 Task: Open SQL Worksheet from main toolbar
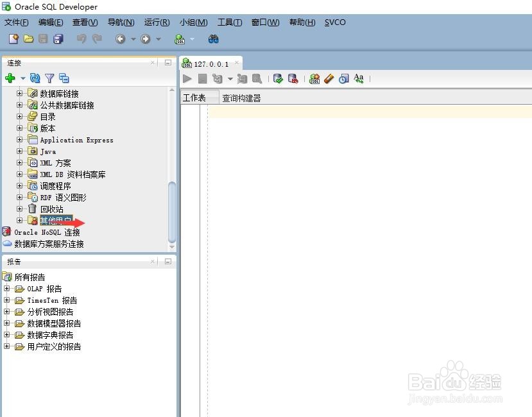pyautogui.click(x=180, y=39)
